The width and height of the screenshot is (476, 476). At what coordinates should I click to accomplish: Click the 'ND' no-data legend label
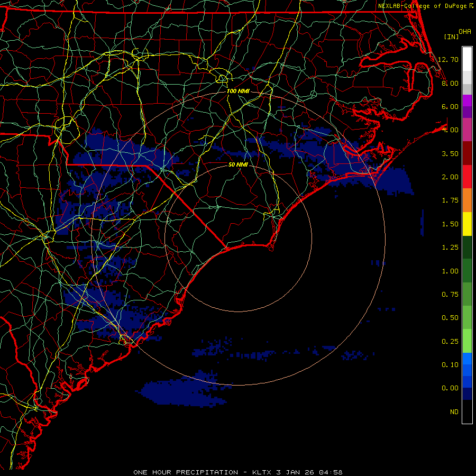(x=454, y=412)
